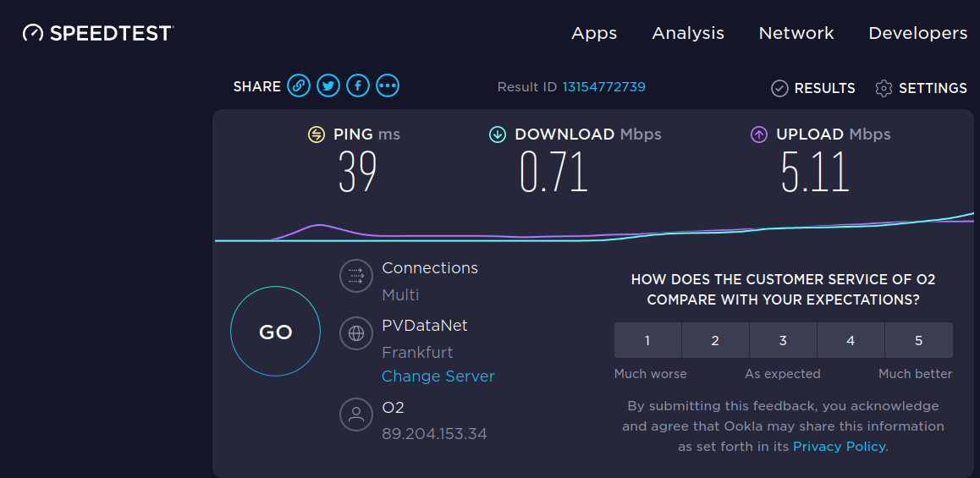This screenshot has height=478, width=980.
Task: Click the Connections mode icon
Action: pyautogui.click(x=356, y=276)
